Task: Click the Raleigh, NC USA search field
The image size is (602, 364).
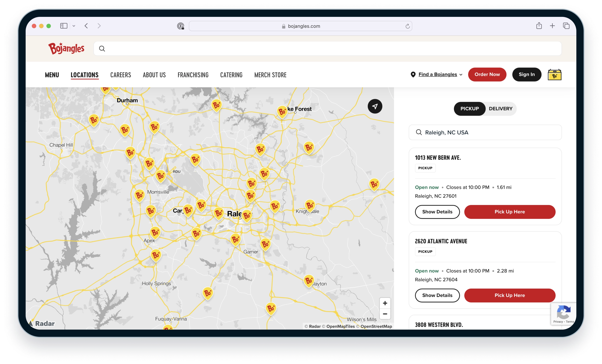Action: coord(485,132)
